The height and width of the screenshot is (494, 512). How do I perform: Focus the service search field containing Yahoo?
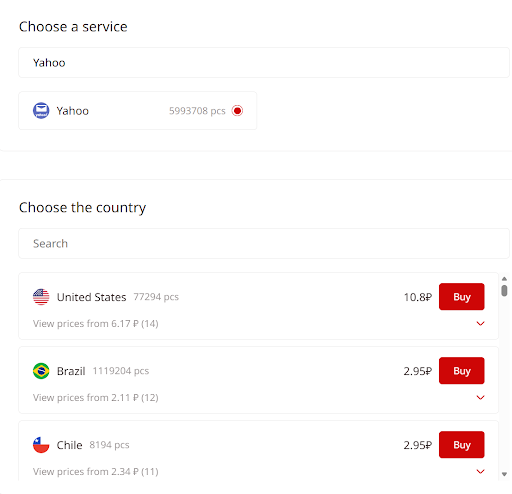264,63
